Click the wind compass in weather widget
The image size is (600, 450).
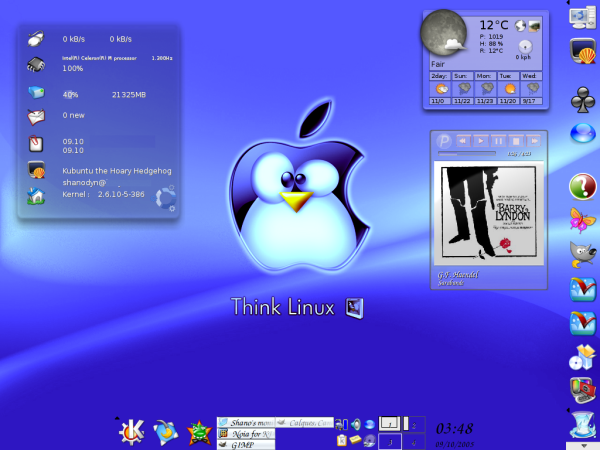[525, 47]
